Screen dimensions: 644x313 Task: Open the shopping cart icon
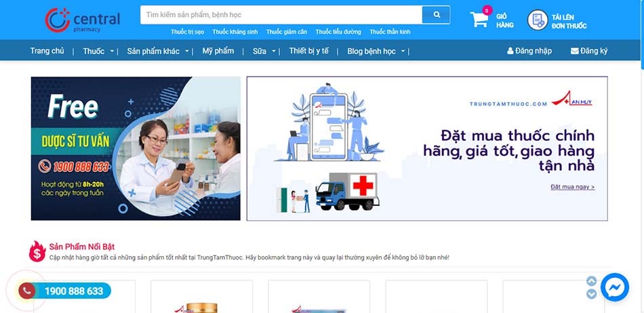click(x=479, y=20)
